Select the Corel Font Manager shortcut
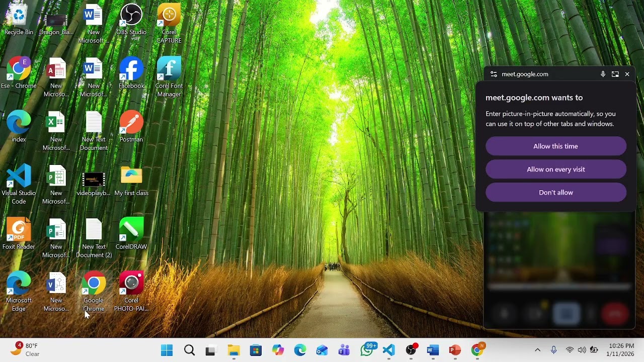The image size is (644, 362). click(x=169, y=77)
